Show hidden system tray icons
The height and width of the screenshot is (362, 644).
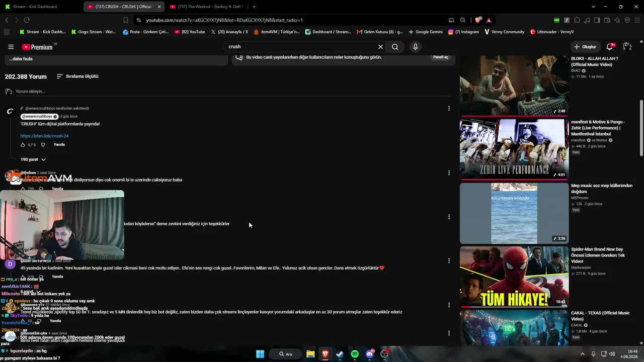click(583, 354)
